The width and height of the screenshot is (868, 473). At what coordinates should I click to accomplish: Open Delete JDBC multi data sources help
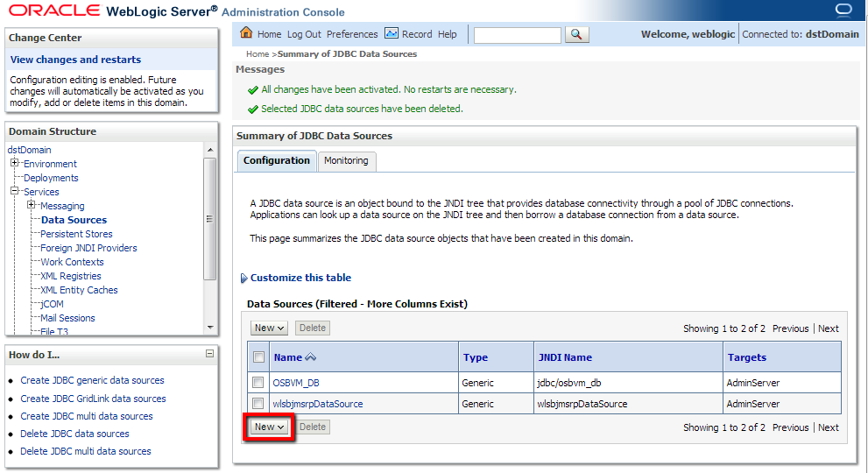tap(86, 451)
